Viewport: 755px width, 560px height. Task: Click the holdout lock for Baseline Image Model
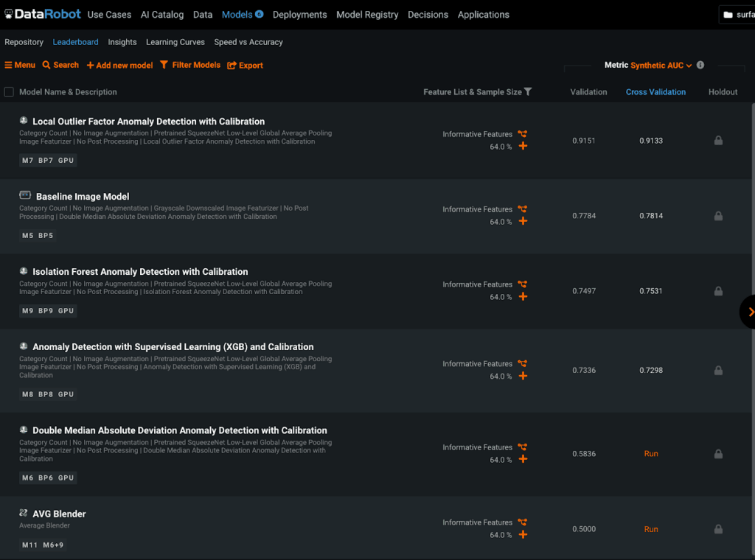pyautogui.click(x=718, y=216)
